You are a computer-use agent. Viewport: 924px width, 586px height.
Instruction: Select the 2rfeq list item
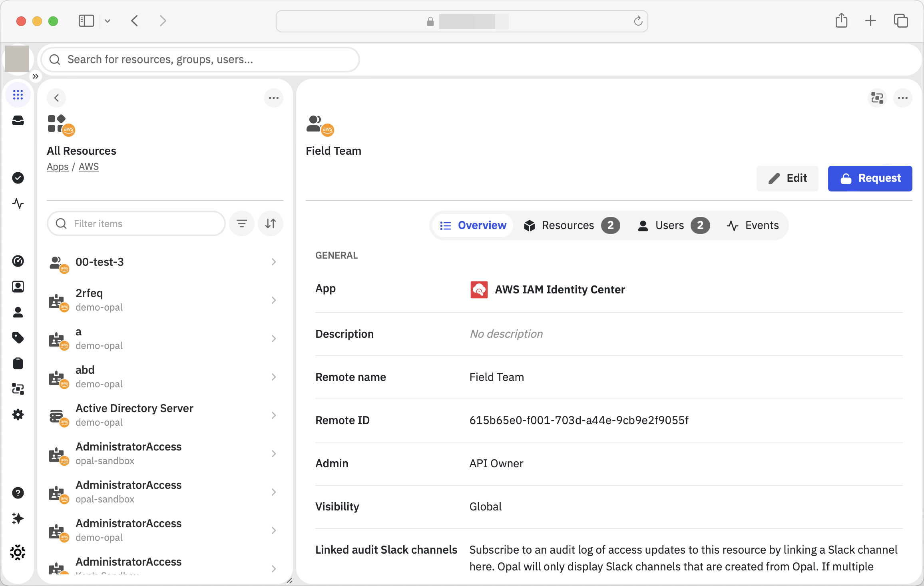[x=165, y=300]
